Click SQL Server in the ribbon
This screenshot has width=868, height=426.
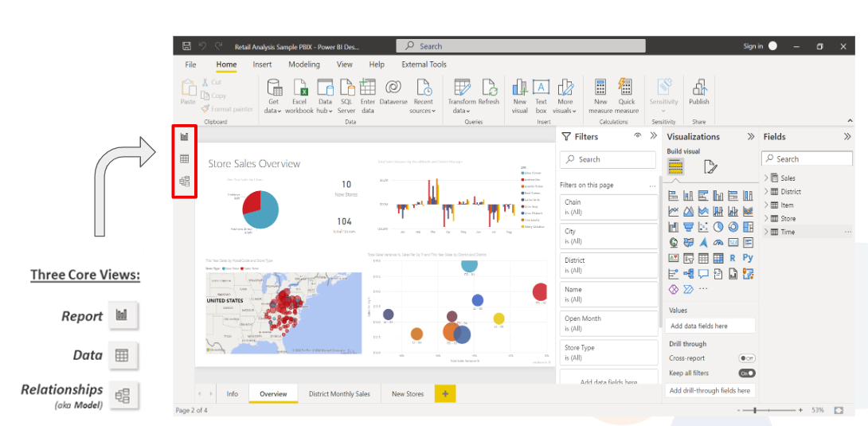point(346,96)
